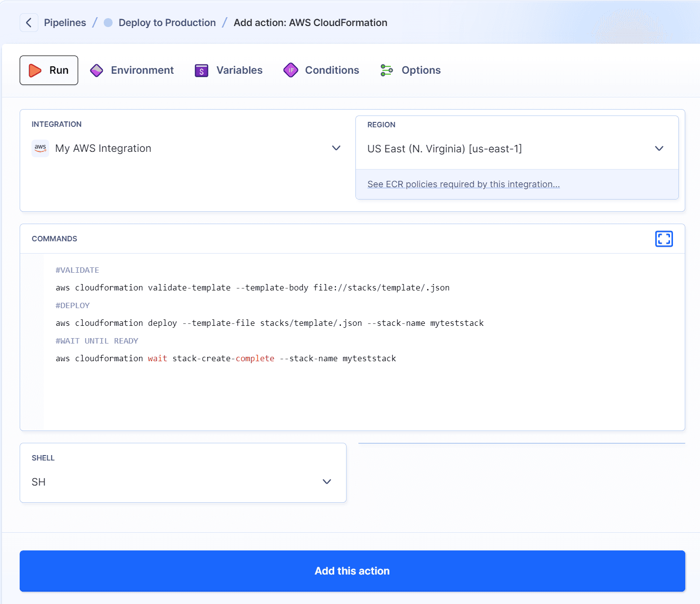Switch to the Options tab
The image size is (700, 604).
point(421,70)
